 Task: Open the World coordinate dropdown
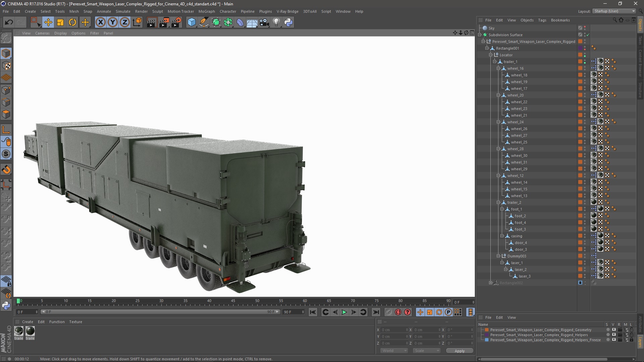point(394,351)
